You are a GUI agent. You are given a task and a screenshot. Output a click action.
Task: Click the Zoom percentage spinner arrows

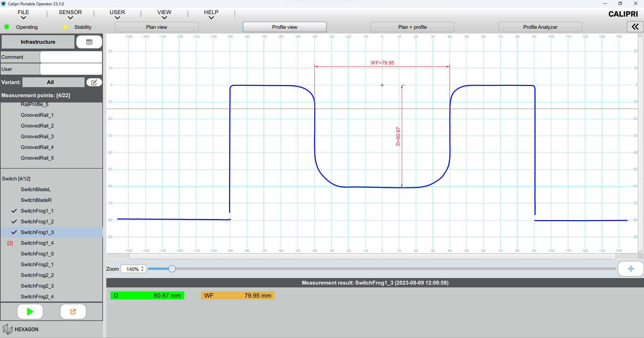143,269
